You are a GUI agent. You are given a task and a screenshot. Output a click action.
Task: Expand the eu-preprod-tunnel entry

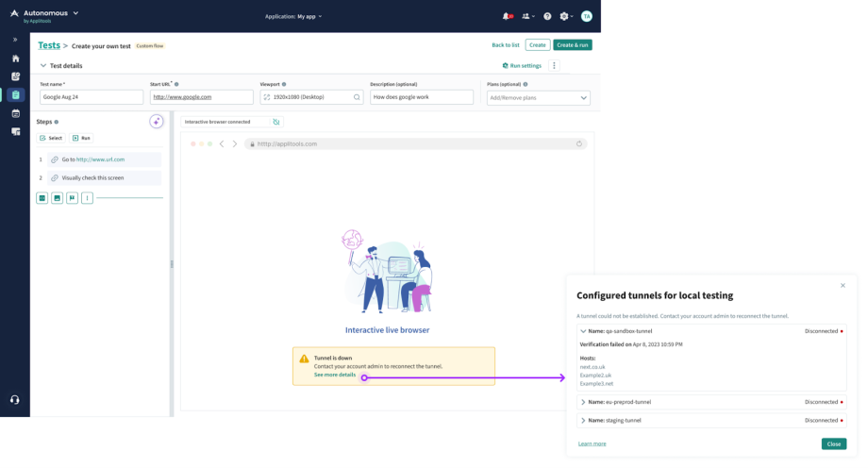click(x=583, y=402)
